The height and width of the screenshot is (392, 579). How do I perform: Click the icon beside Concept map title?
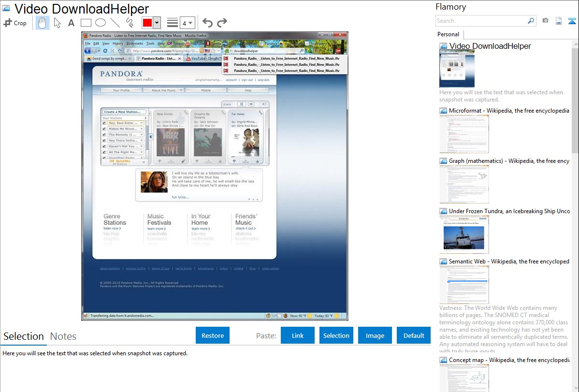[443, 360]
